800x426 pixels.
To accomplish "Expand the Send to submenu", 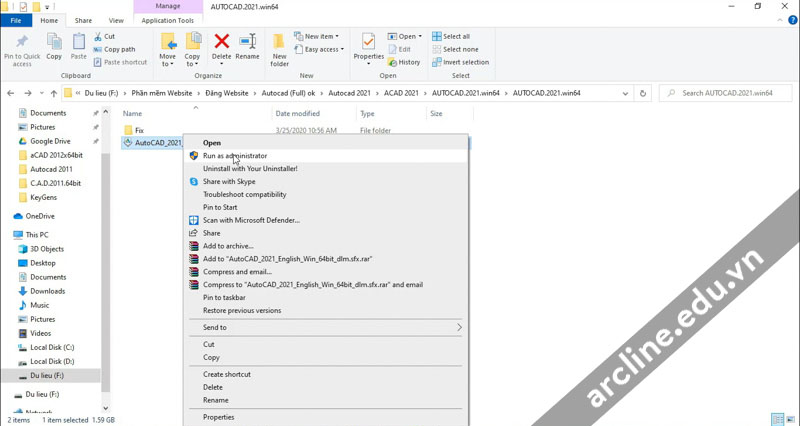I will tap(326, 327).
